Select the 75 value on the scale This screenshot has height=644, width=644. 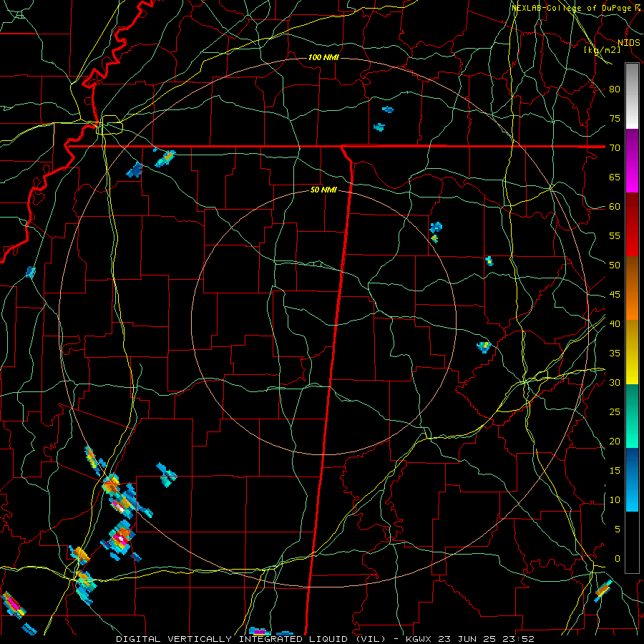[615, 118]
